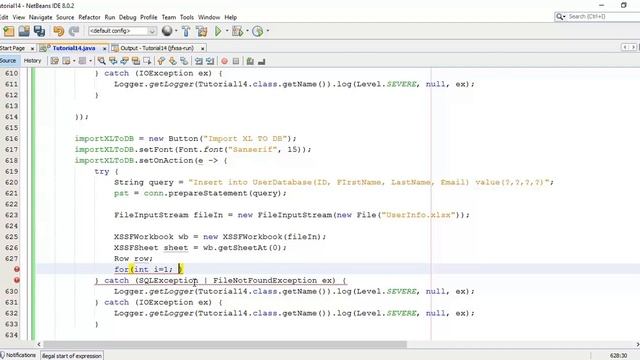Click the Find Next Occurrence icon

(x=124, y=61)
